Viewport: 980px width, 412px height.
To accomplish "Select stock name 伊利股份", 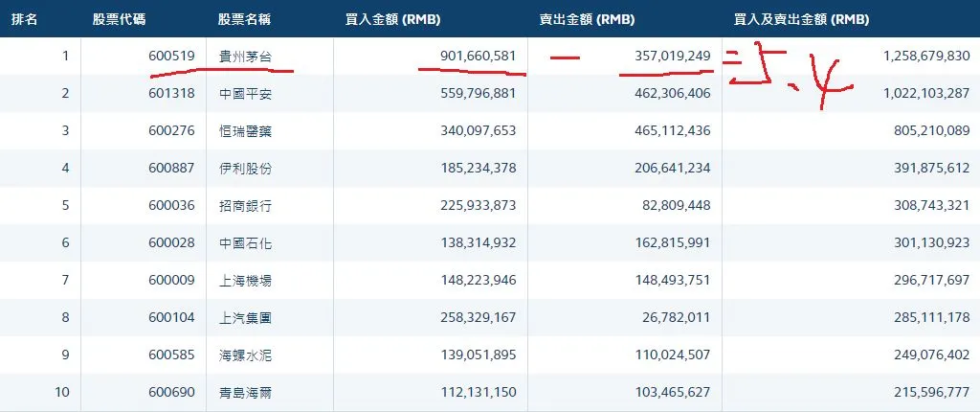I will point(244,169).
